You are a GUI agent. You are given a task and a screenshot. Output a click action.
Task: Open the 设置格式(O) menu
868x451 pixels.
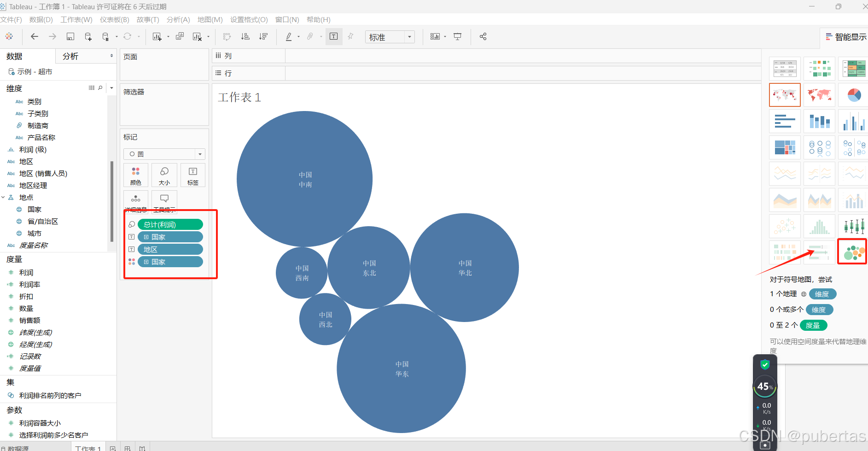pyautogui.click(x=249, y=20)
